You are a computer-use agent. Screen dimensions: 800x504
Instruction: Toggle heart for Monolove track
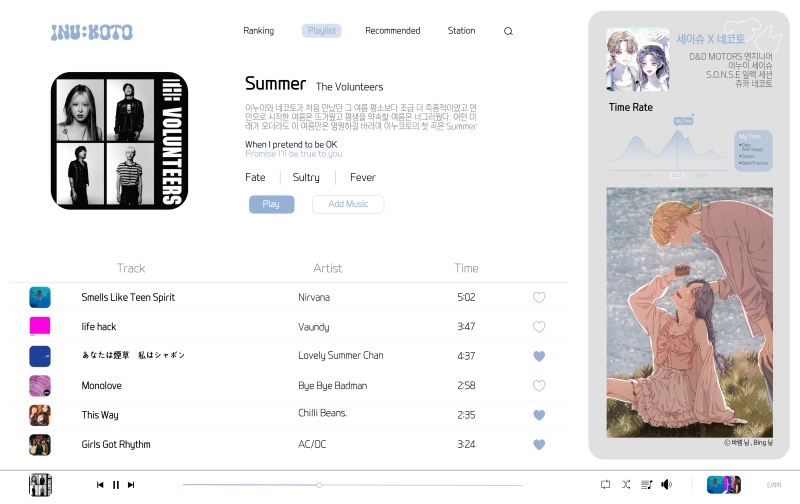click(539, 385)
